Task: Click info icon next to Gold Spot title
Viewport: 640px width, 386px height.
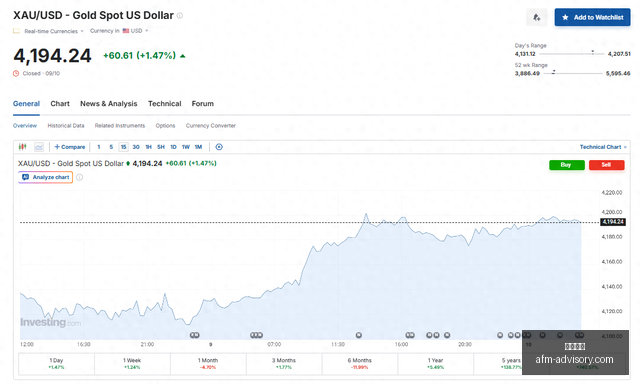Action: [x=180, y=16]
